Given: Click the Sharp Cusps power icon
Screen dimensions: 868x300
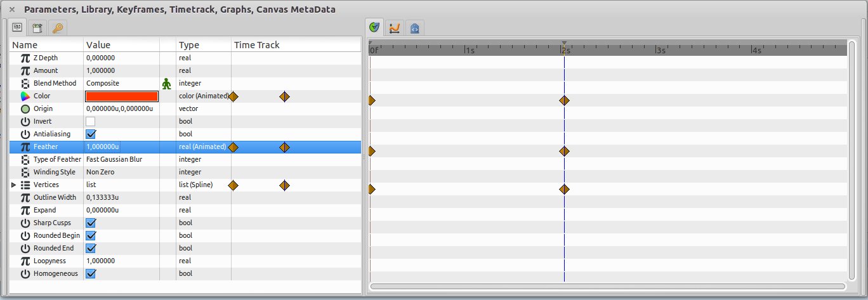Looking at the screenshot, I should pyautogui.click(x=25, y=223).
